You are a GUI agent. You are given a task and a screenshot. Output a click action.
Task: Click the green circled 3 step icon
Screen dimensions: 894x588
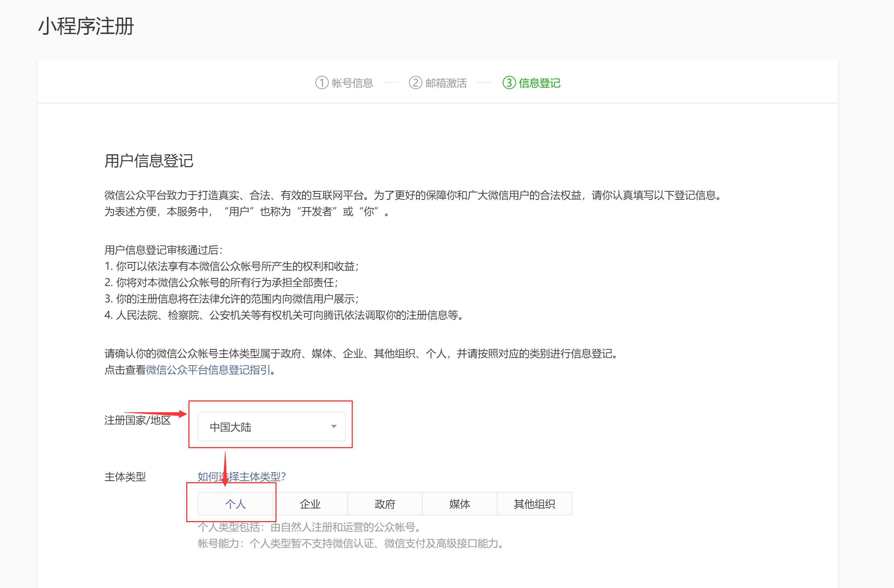point(509,83)
